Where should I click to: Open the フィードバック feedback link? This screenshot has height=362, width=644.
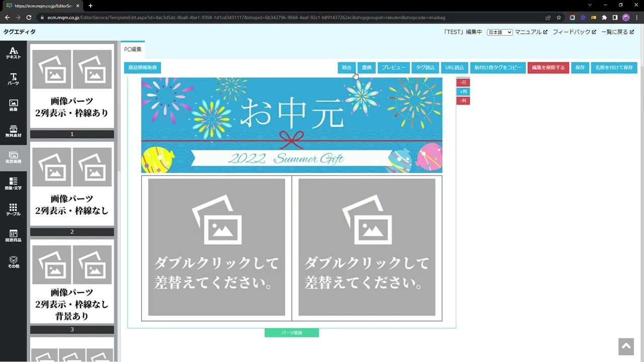coord(574,32)
